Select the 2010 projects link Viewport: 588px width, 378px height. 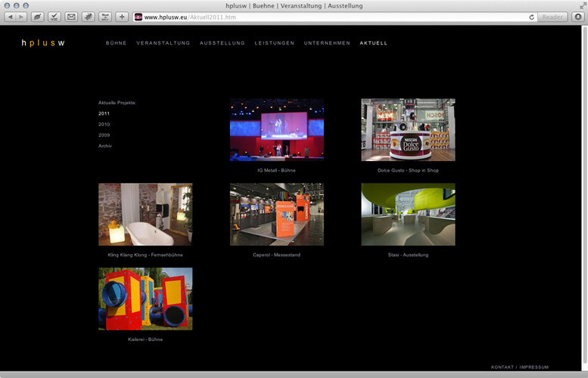[x=104, y=124]
